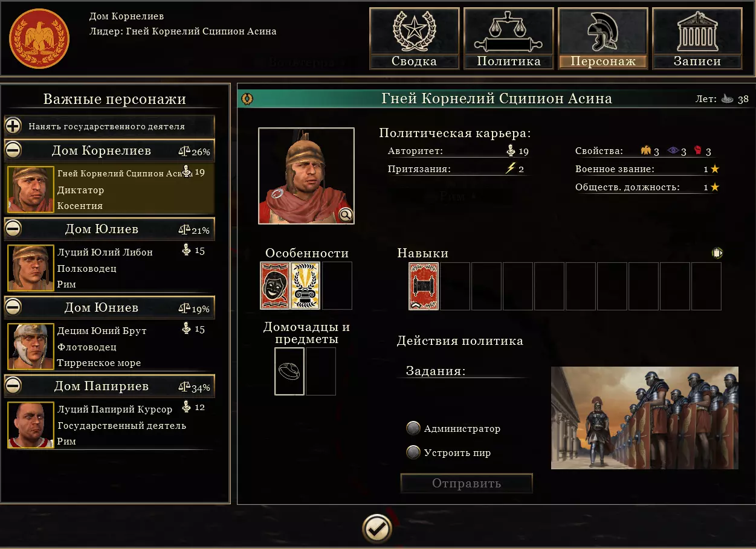756x549 pixels.
Task: Select the Устроить пир radio option
Action: tap(413, 452)
